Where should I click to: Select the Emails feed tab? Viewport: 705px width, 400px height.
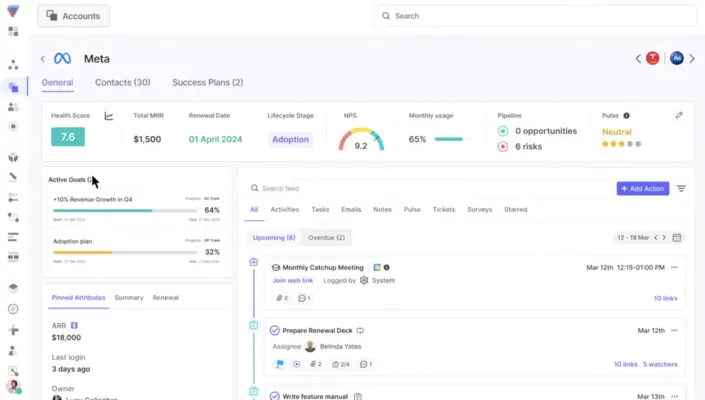(351, 209)
